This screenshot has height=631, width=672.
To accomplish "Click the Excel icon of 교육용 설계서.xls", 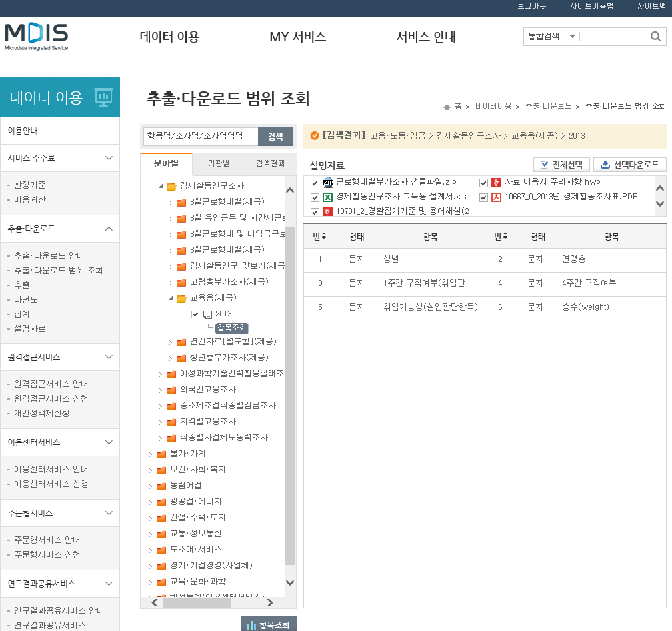I will click(x=328, y=197).
